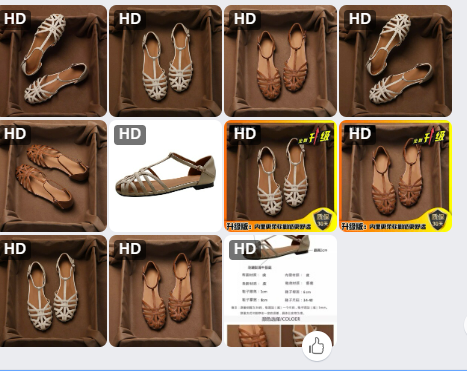Open top-row upright brown sandals photo
Viewport: 467px width, 377px height.
tap(280, 61)
